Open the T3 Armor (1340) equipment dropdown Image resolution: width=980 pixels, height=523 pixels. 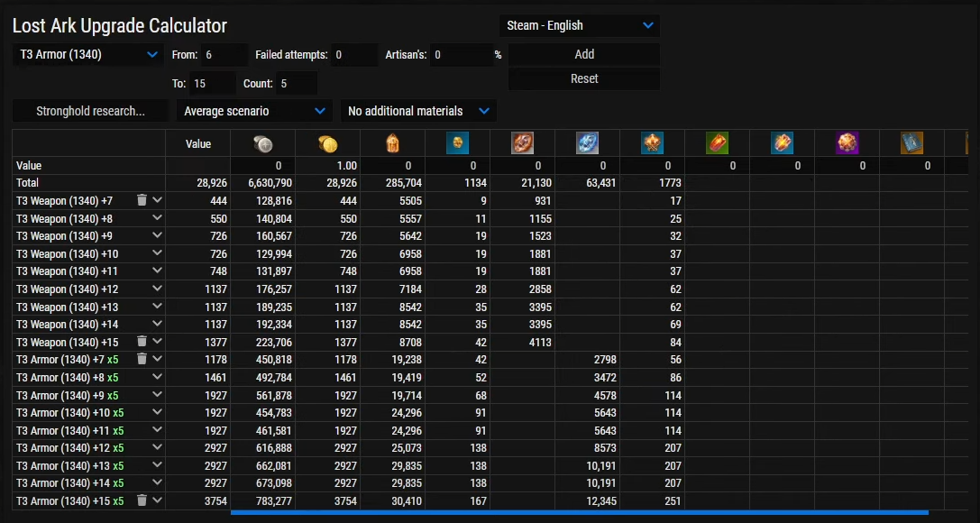(x=88, y=54)
